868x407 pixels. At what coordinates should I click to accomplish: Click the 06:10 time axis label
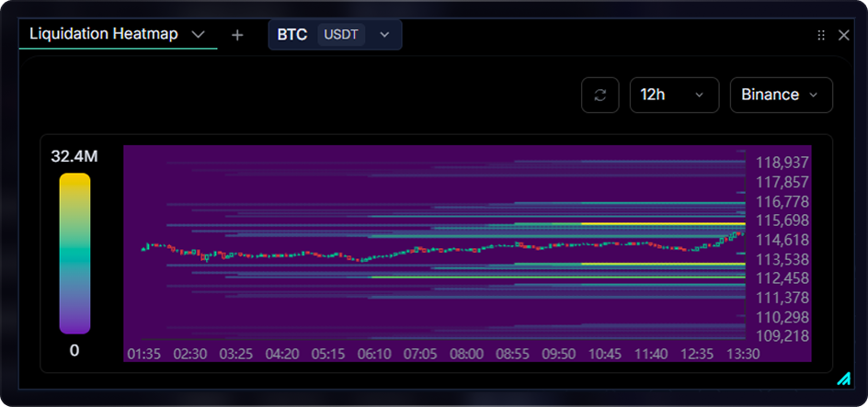[374, 354]
